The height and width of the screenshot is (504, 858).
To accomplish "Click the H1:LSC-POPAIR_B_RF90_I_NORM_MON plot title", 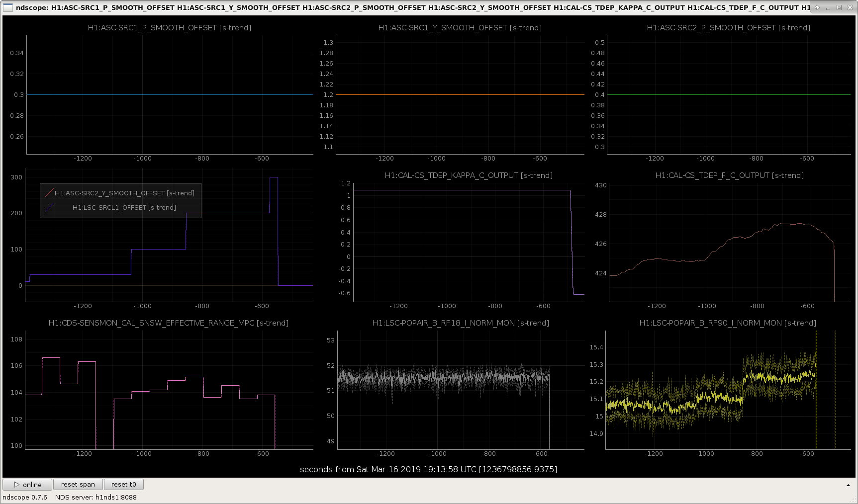I will click(x=728, y=323).
